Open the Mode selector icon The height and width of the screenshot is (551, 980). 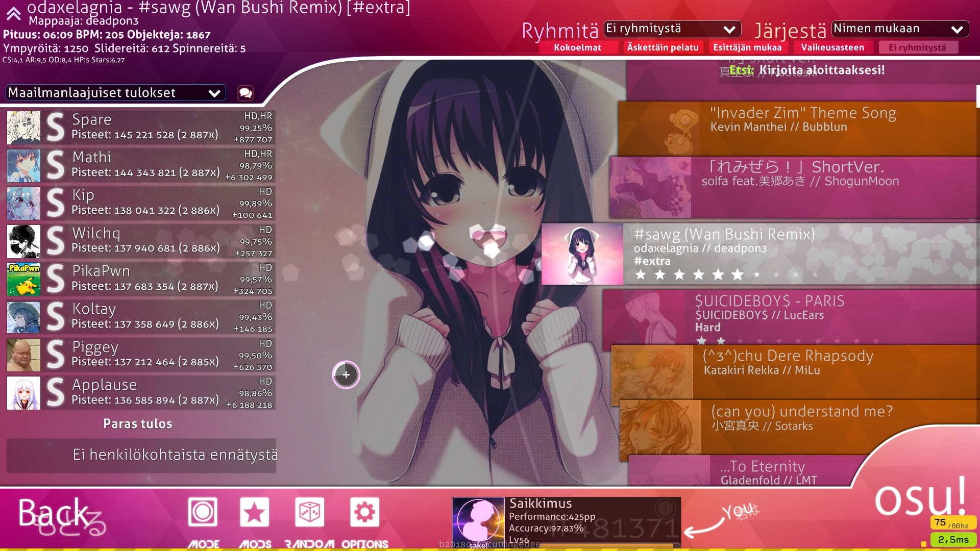(203, 512)
